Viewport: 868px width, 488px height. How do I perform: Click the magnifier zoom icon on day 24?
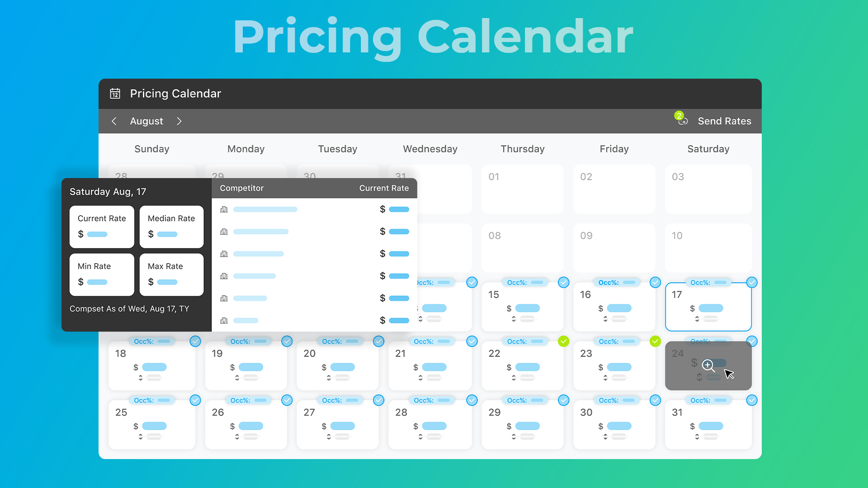point(708,366)
